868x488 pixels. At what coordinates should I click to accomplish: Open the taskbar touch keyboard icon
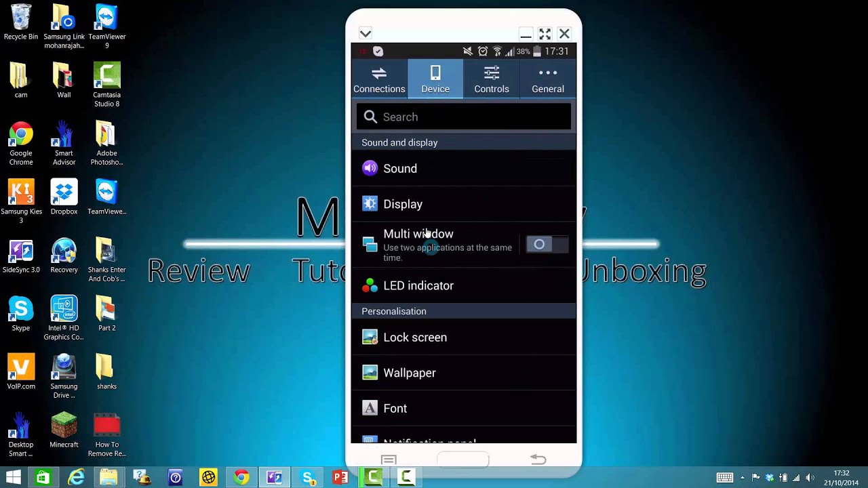pyautogui.click(x=725, y=478)
